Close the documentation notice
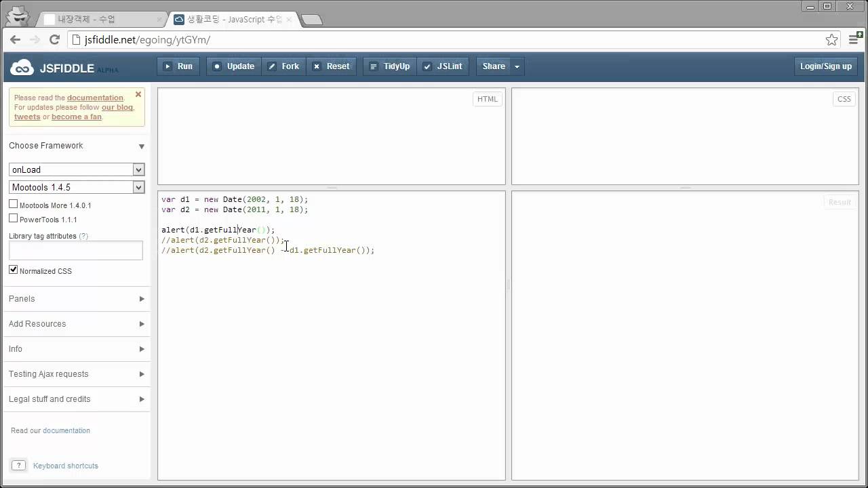The height and width of the screenshot is (488, 868). [138, 94]
